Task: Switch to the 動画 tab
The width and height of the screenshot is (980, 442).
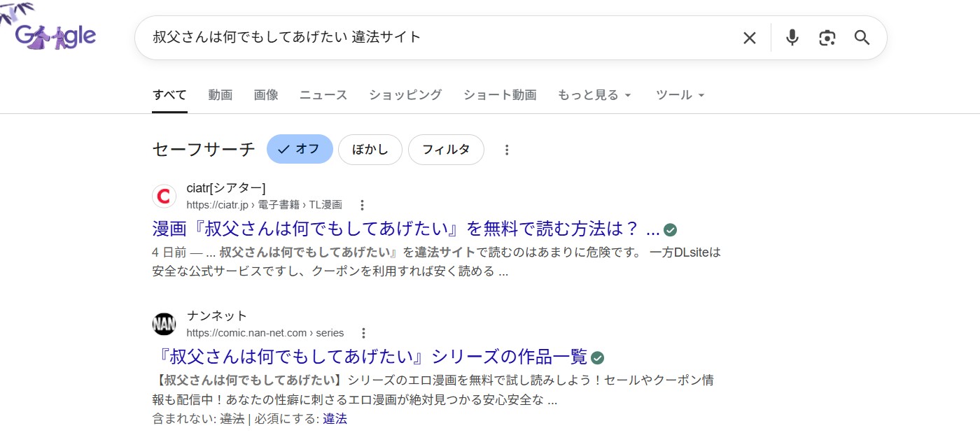Action: click(x=220, y=95)
